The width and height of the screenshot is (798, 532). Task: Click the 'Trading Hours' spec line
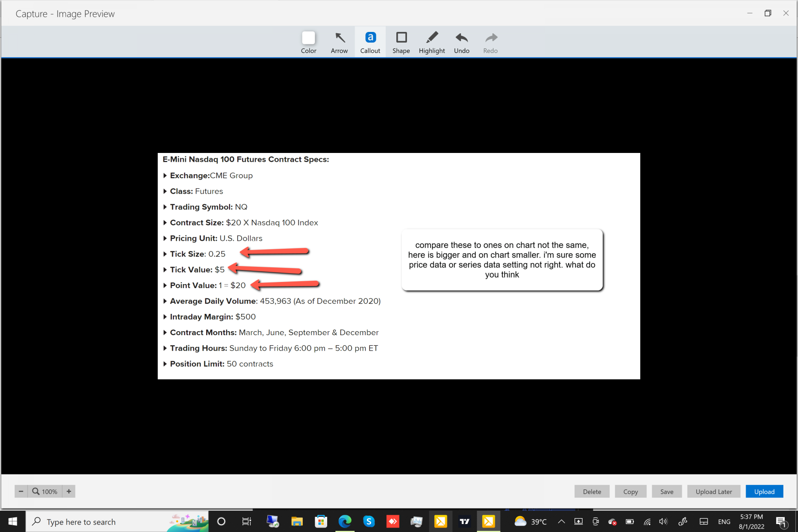point(274,348)
